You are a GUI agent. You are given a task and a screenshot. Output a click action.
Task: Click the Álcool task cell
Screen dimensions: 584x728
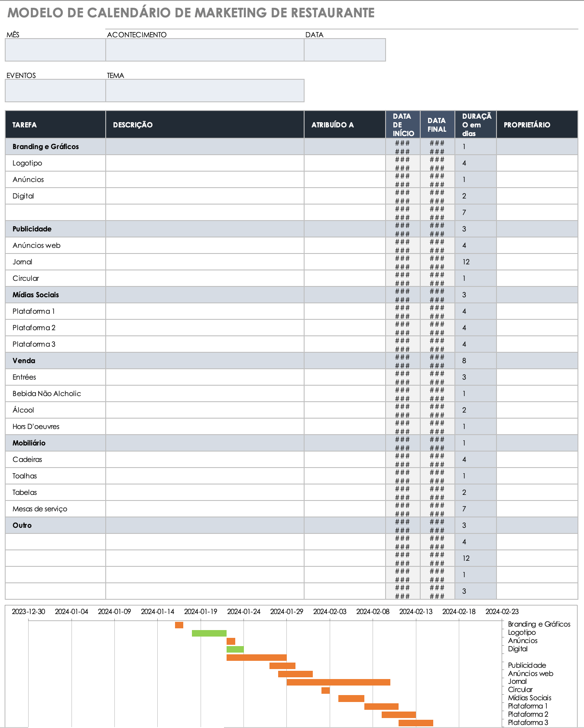click(55, 410)
